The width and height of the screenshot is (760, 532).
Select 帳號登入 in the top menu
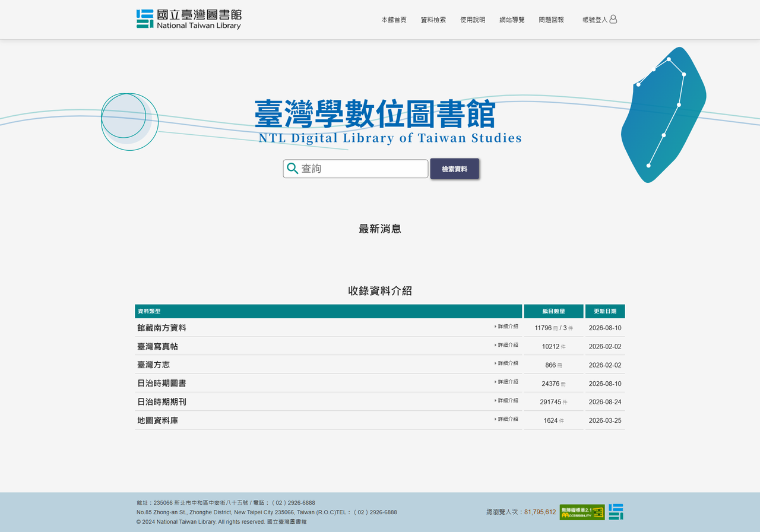pyautogui.click(x=595, y=20)
